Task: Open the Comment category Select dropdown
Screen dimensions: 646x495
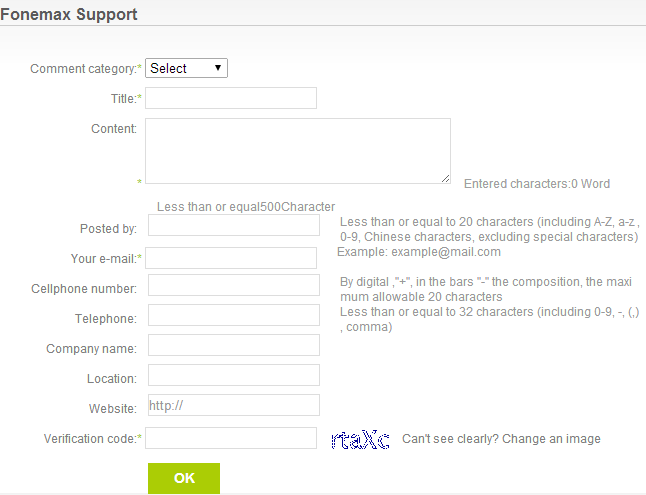Action: pyautogui.click(x=186, y=68)
